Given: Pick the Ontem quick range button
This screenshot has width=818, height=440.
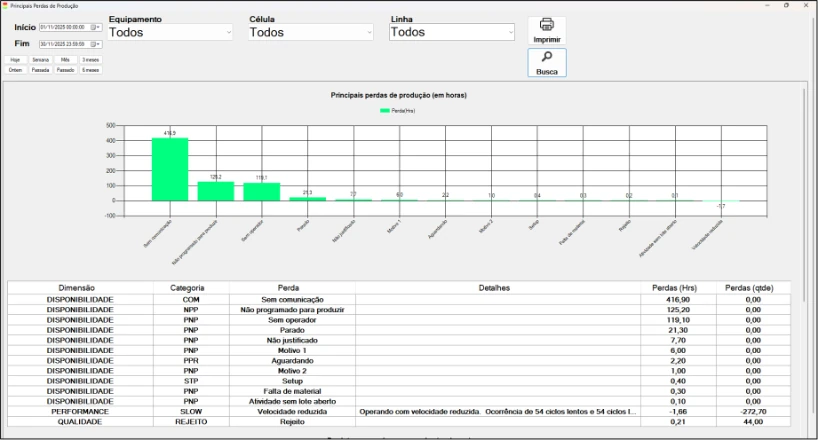Looking at the screenshot, I should 15,71.
